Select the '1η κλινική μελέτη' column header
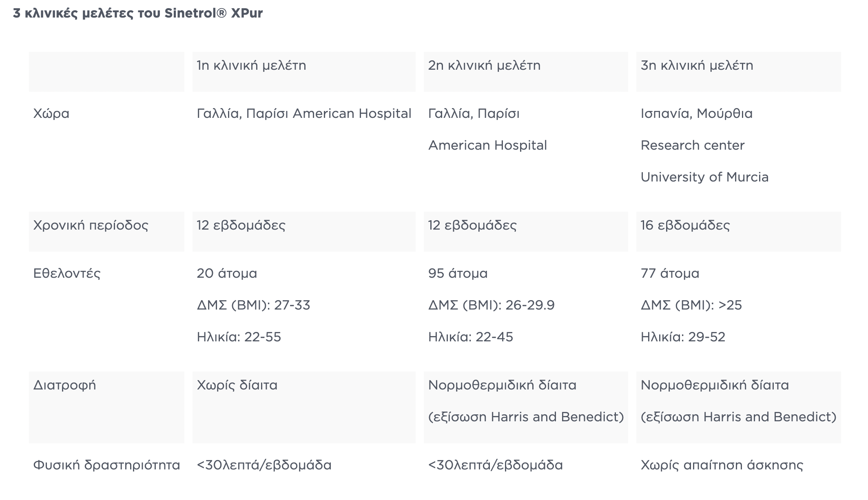 (x=251, y=66)
